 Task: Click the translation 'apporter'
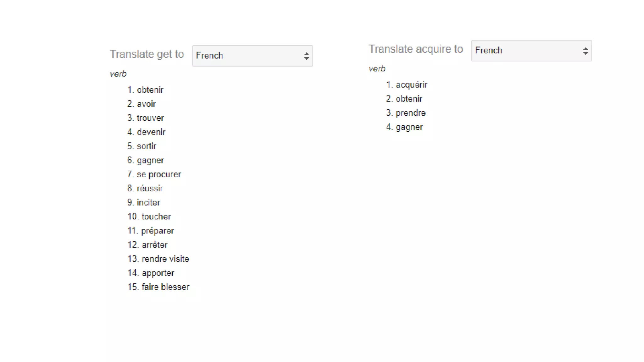pos(158,273)
